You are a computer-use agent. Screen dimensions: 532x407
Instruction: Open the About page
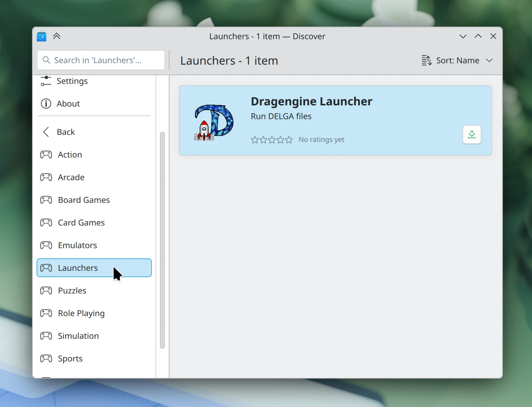point(68,104)
